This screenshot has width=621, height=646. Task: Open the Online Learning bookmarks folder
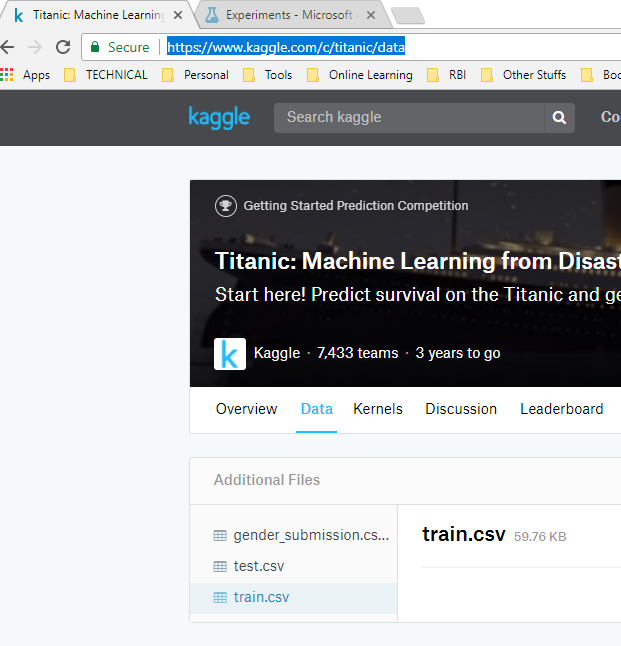[x=370, y=75]
